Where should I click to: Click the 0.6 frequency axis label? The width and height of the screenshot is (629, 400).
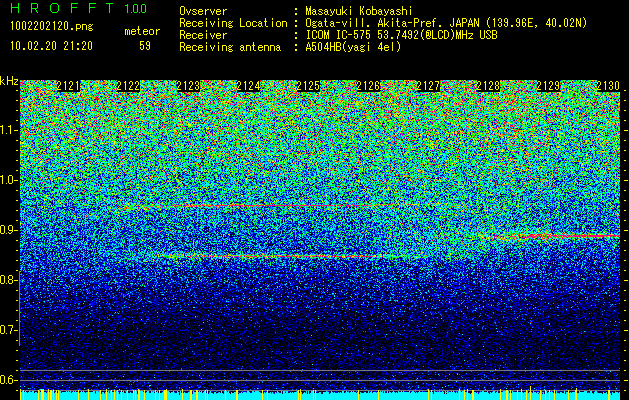pos(9,380)
